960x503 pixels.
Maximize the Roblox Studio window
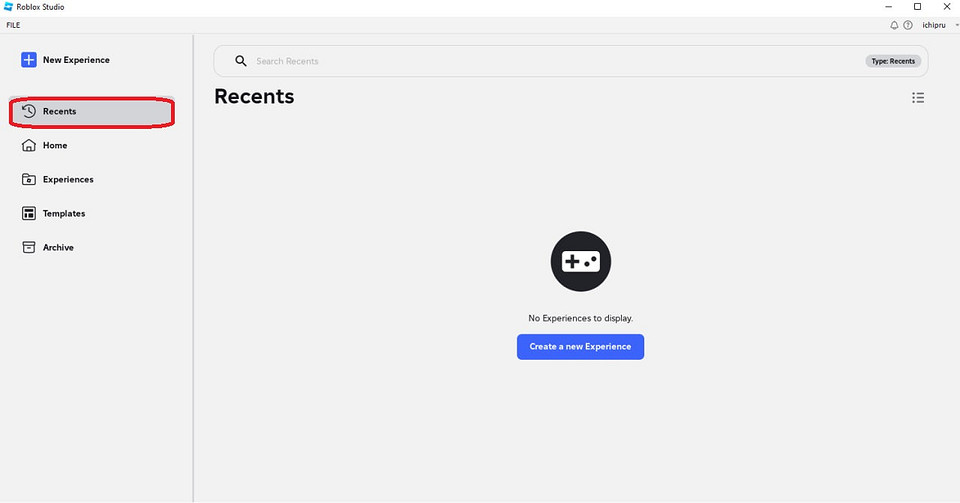pyautogui.click(x=917, y=7)
